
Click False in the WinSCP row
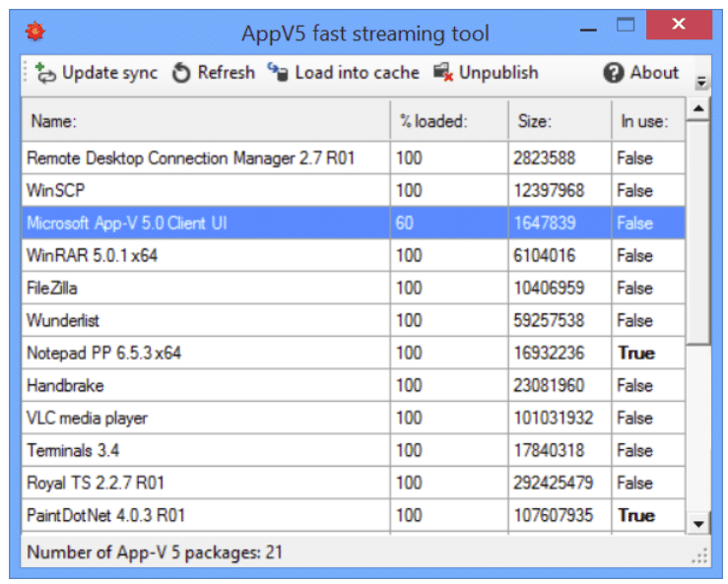point(634,191)
